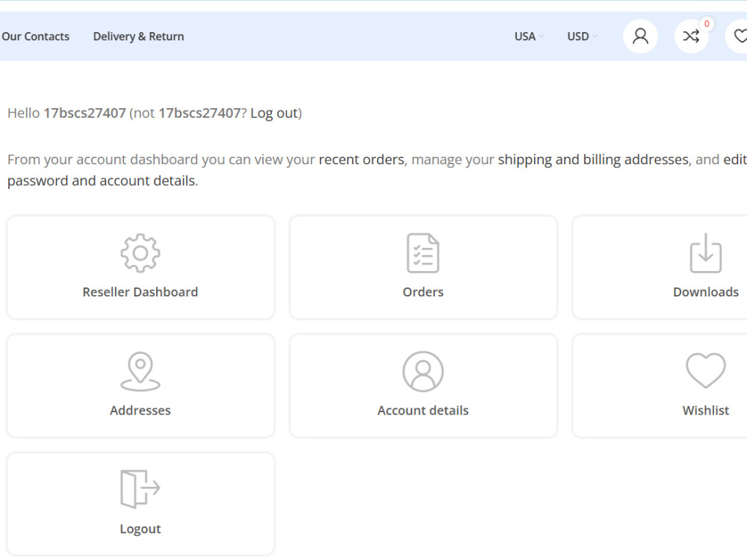Expand the USA country dropdown
The image size is (747, 560).
point(529,36)
